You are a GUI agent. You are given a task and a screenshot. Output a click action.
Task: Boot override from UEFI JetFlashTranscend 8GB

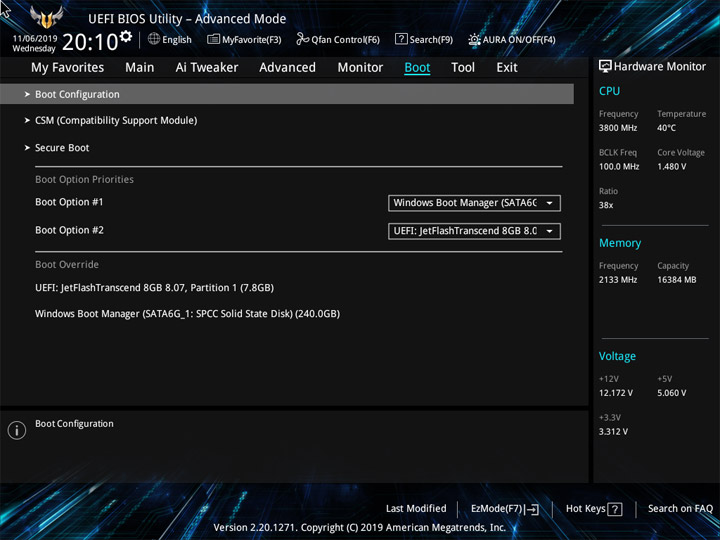pyautogui.click(x=154, y=288)
